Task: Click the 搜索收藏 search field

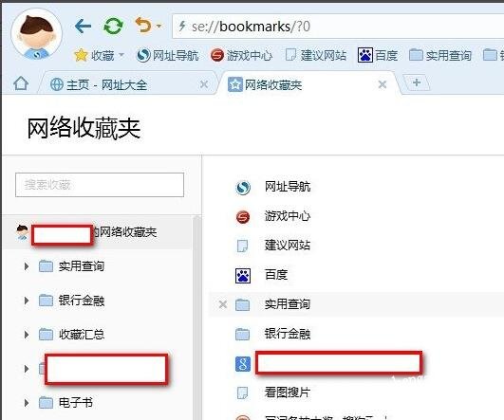Action: click(100, 185)
